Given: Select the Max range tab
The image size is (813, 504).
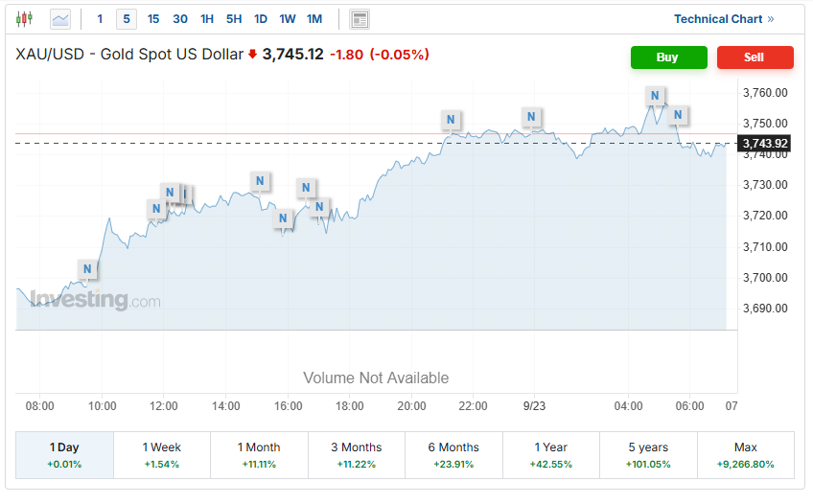Looking at the screenshot, I should coord(745,454).
